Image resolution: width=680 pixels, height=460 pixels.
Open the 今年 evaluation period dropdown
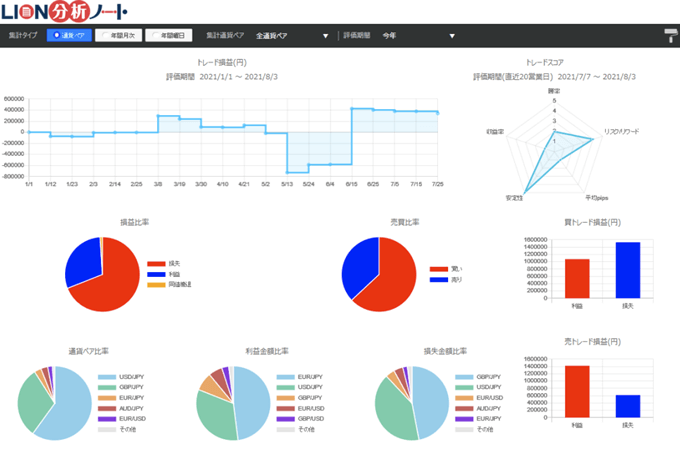[x=418, y=36]
